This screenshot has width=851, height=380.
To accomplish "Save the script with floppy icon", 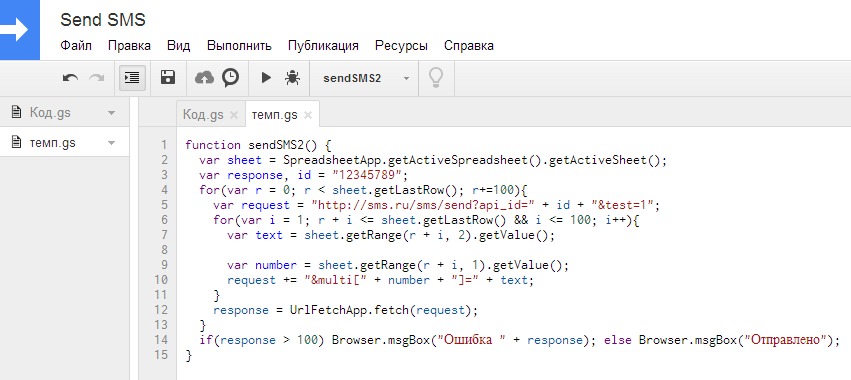I will [168, 78].
